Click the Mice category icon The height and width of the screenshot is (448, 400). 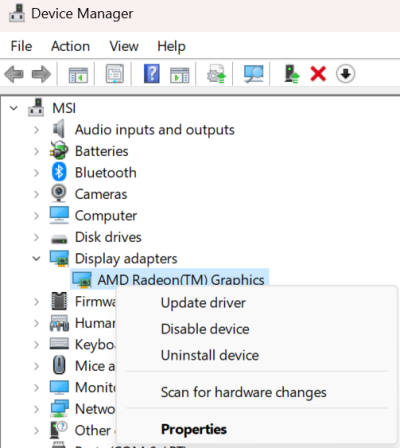click(59, 365)
